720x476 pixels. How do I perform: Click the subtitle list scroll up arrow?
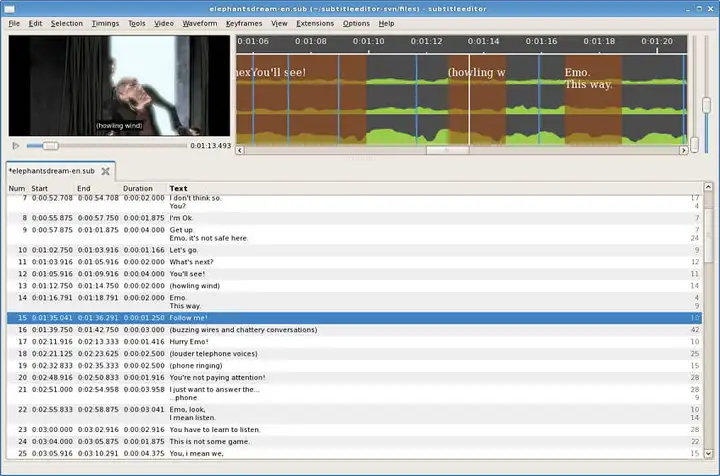pyautogui.click(x=708, y=187)
